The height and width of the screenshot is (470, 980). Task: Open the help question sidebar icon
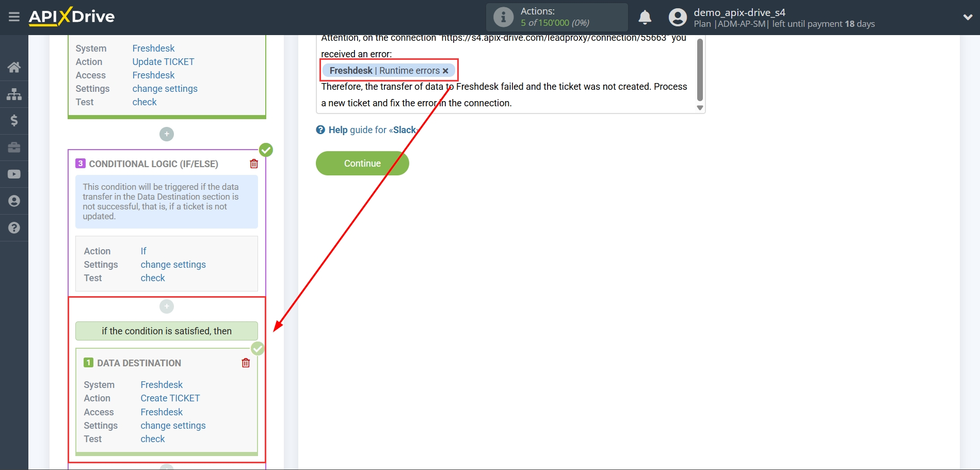14,228
